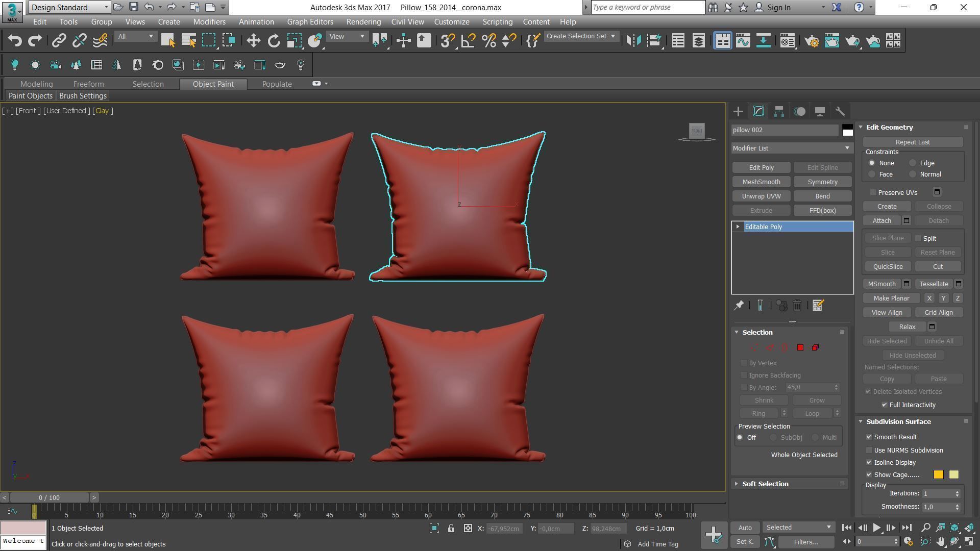Viewport: 980px width, 551px height.
Task: Select Element sub-object level icon
Action: 815,348
